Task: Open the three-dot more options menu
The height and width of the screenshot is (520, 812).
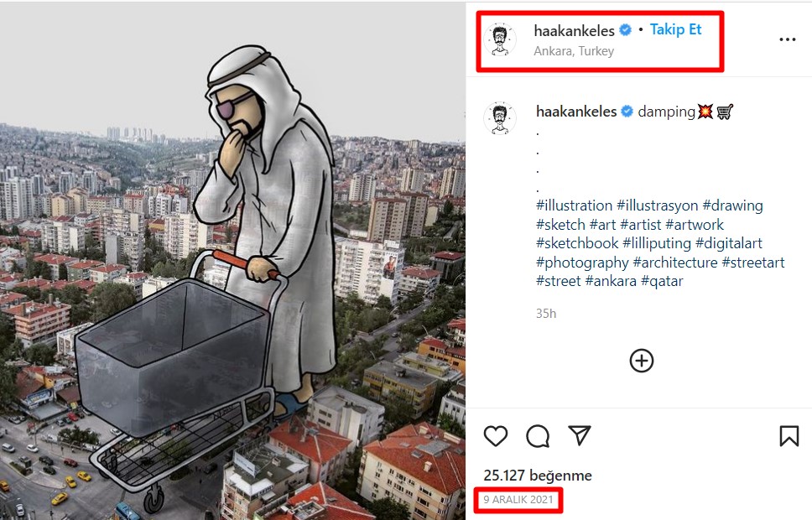Action: (787, 39)
